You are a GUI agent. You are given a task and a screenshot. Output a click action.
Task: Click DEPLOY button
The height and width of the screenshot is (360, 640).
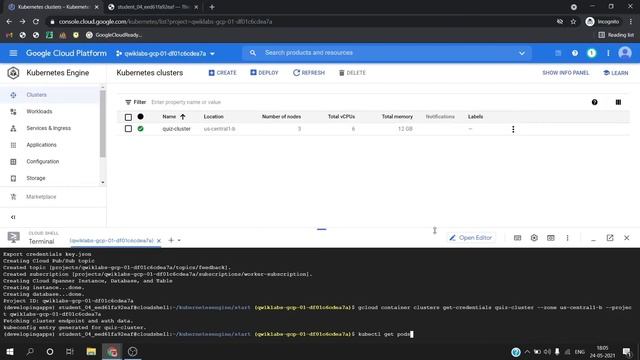(x=264, y=73)
